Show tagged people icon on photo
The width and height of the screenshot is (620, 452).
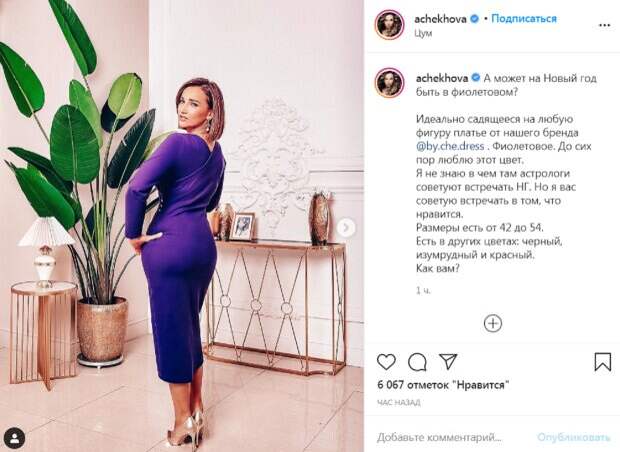(x=15, y=438)
